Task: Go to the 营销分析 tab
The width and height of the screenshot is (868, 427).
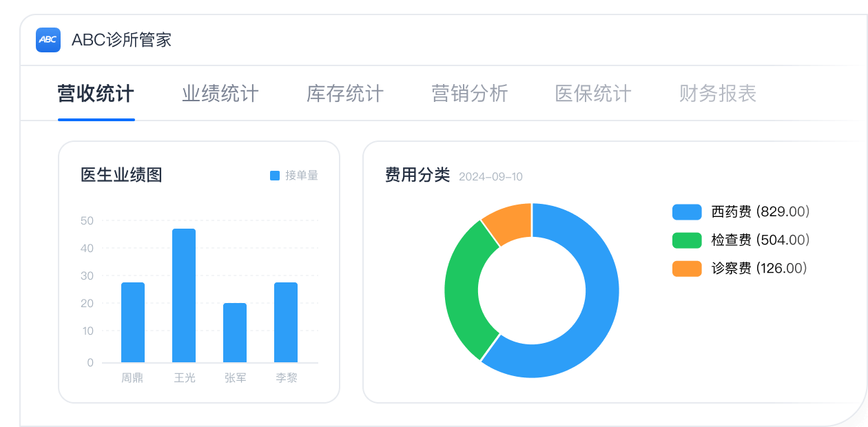Action: [469, 94]
